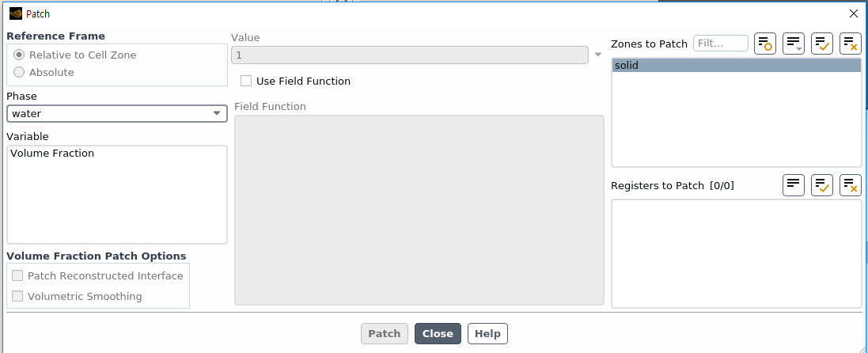The image size is (868, 353).
Task: Deselect all registers icon in Registers to Patch
Action: [851, 185]
